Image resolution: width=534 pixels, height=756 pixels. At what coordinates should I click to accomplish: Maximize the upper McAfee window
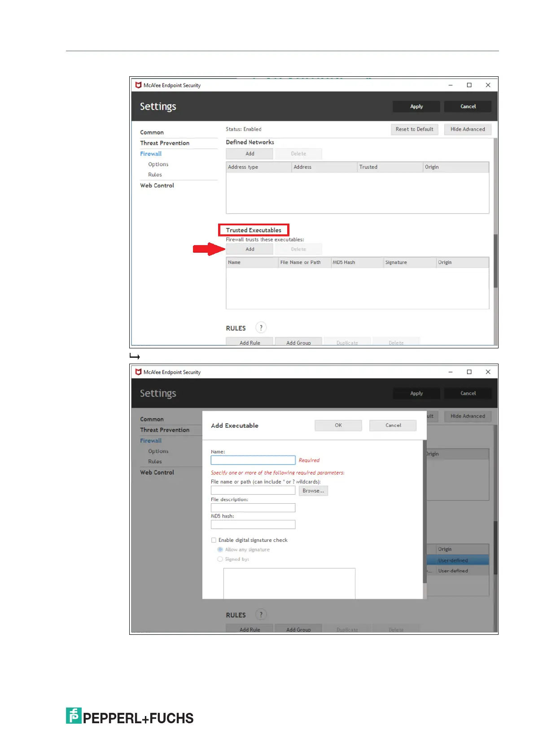click(x=469, y=85)
